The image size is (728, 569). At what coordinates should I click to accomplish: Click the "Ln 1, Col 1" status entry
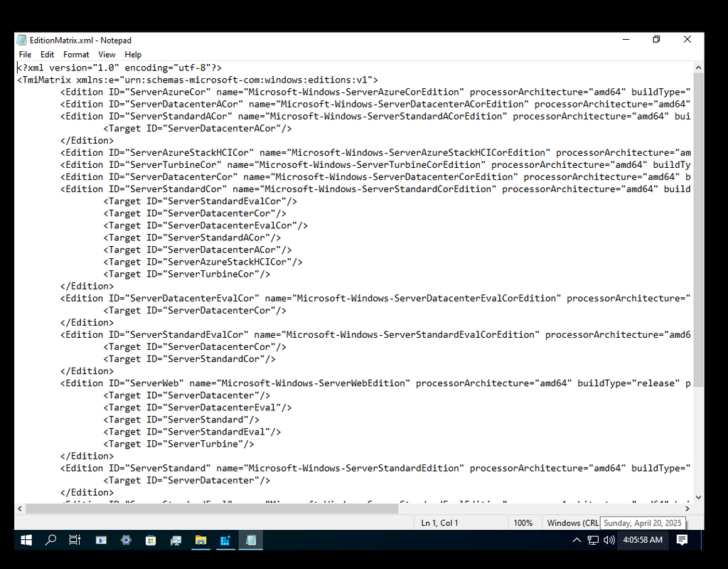click(439, 523)
